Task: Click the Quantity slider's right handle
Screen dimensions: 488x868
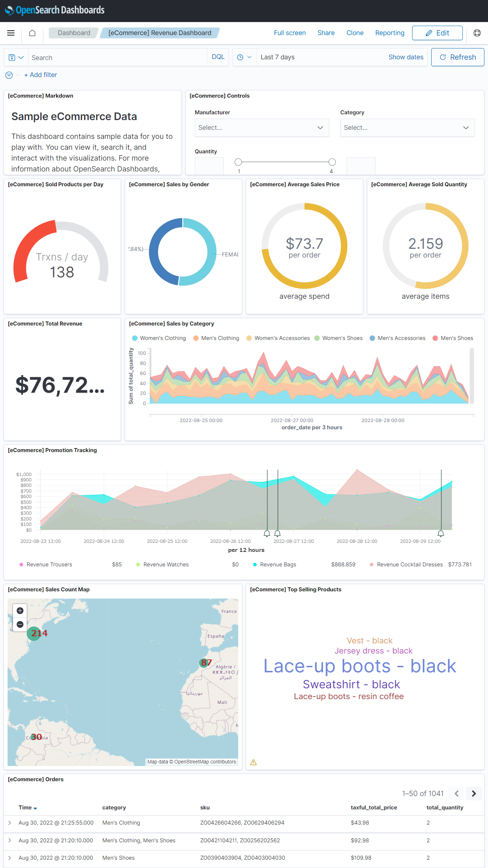Action: click(x=332, y=162)
